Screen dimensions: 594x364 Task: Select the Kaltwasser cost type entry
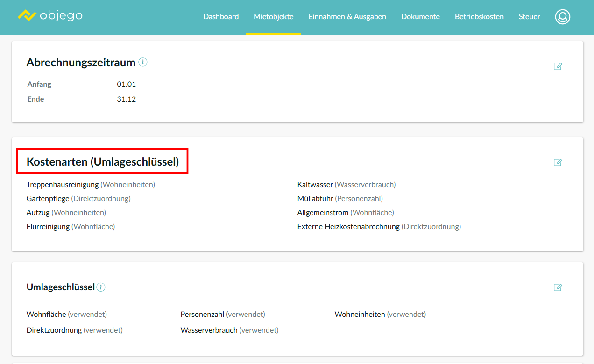click(315, 185)
